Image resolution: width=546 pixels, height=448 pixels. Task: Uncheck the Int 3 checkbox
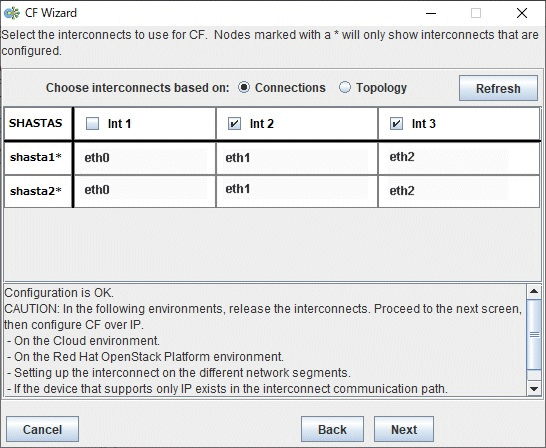(x=396, y=124)
